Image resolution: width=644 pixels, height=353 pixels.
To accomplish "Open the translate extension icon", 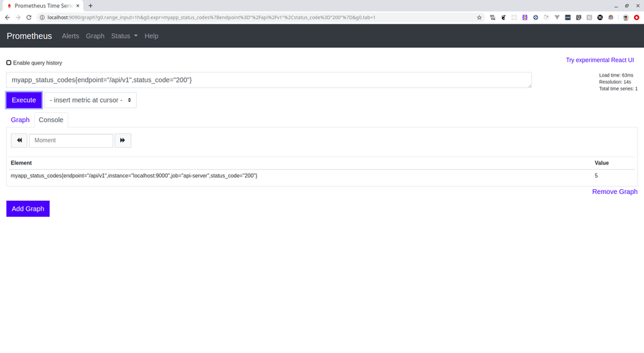I will pos(492,17).
